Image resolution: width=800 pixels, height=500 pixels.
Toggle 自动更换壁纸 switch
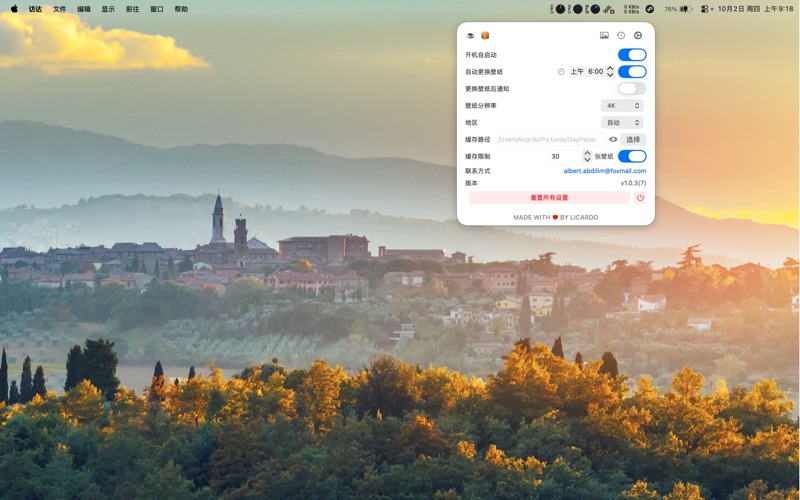(632, 71)
